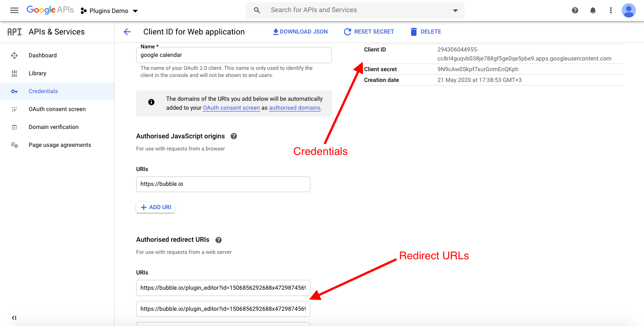Viewport: 644px width, 326px height.
Task: Click the OAuth consent screen icon
Action: 14,109
